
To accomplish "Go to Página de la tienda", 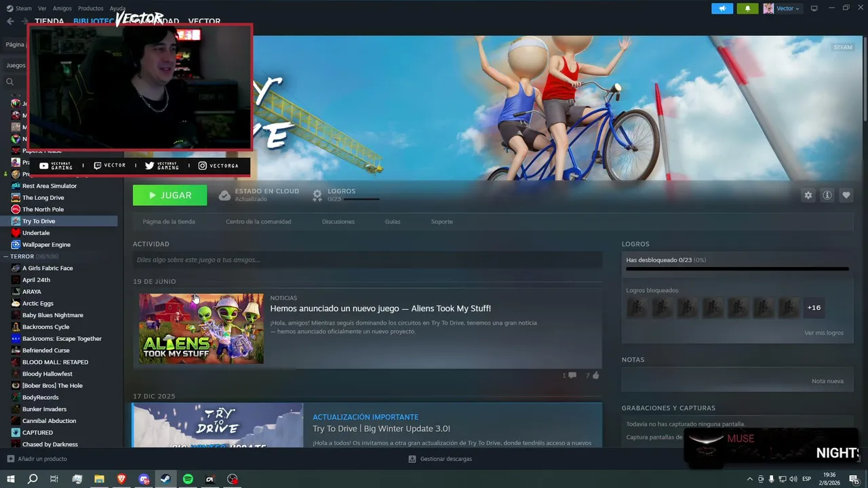I will click(x=169, y=222).
